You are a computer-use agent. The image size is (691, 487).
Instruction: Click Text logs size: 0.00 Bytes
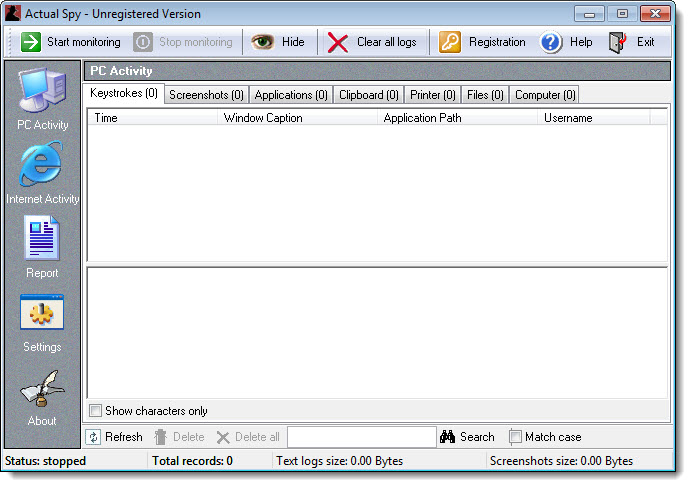click(339, 461)
